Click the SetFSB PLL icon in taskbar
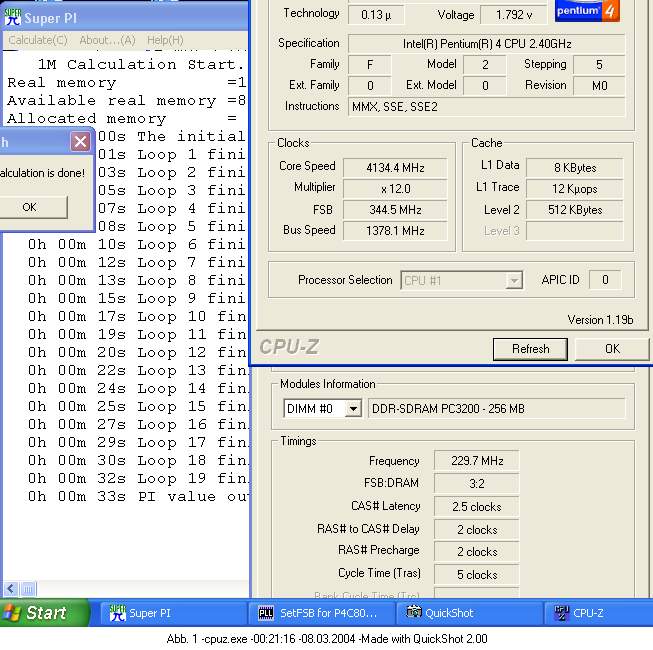 tap(266, 613)
